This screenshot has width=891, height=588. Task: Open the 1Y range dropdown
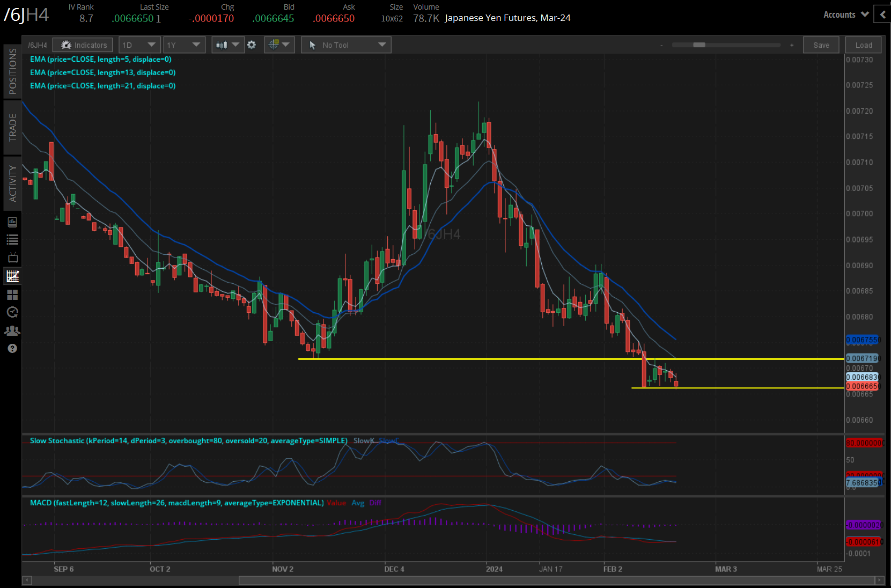(184, 45)
